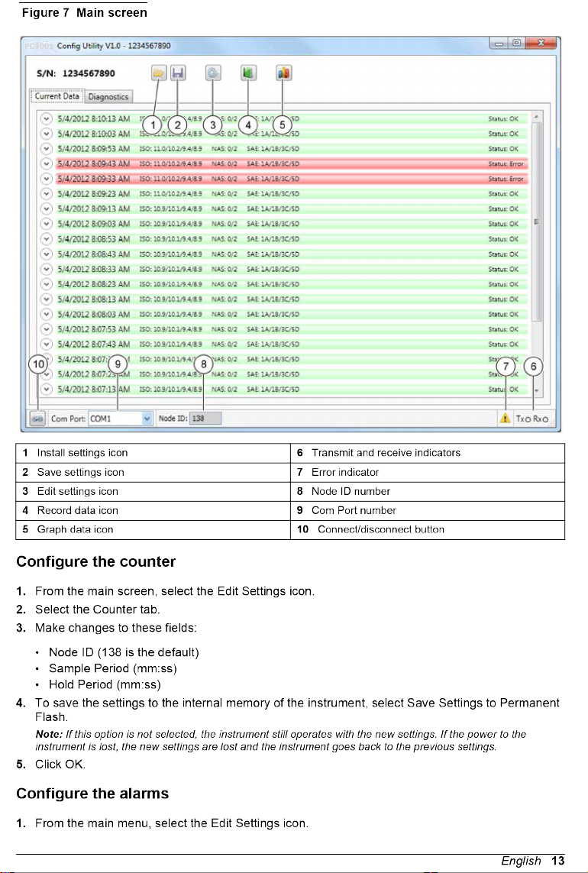This screenshot has width=588, height=873.
Task: Expand the 5/4/2012 8:10:13 AM record
Action: (47, 118)
